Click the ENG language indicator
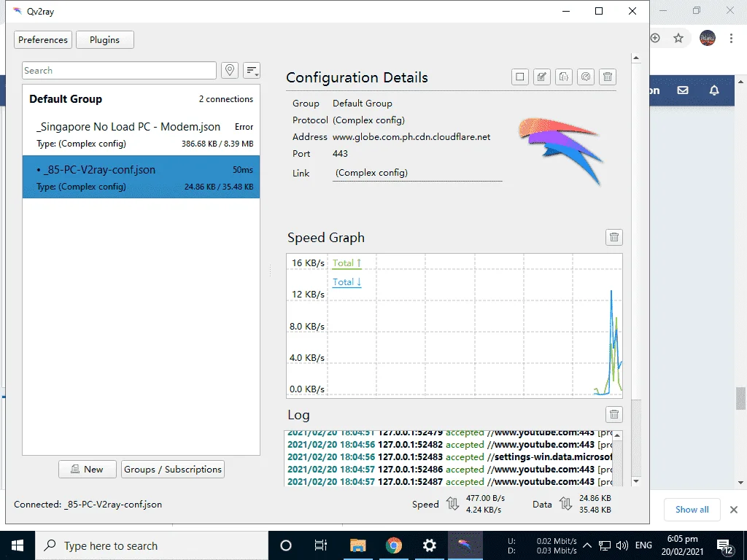This screenshot has height=560, width=747. [x=643, y=545]
